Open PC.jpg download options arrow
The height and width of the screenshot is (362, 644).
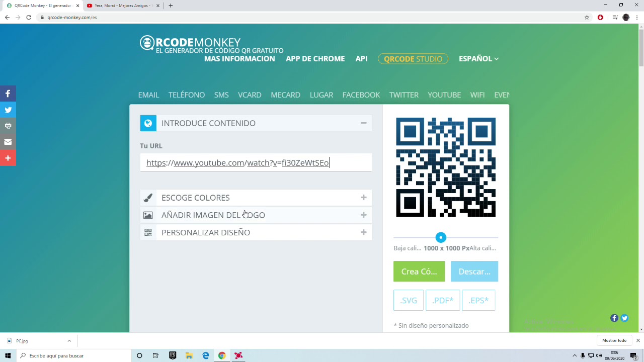69,341
